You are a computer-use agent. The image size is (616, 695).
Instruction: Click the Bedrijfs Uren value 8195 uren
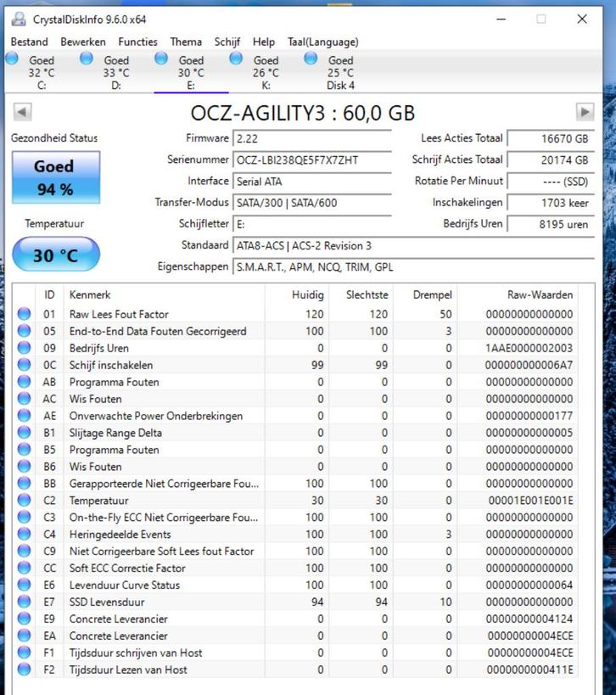click(551, 224)
